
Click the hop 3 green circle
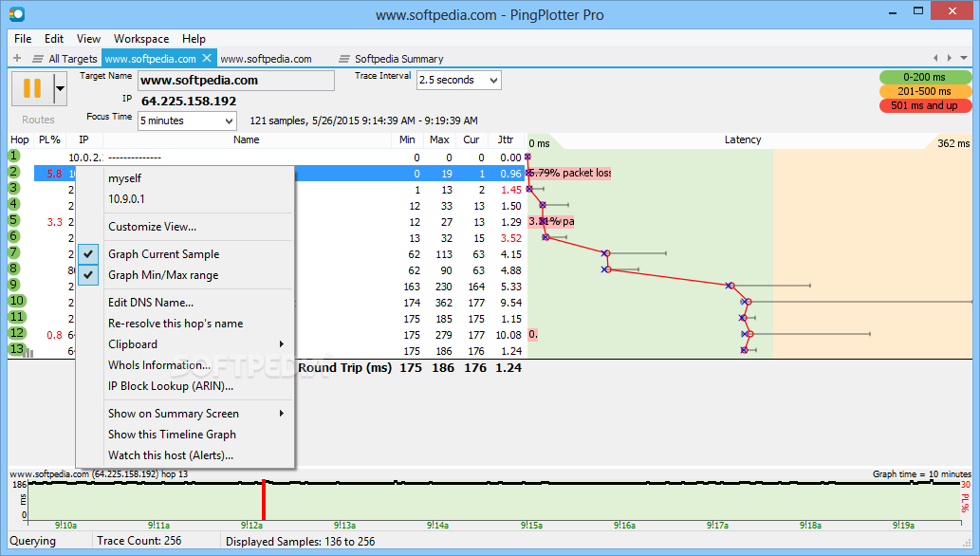click(13, 188)
